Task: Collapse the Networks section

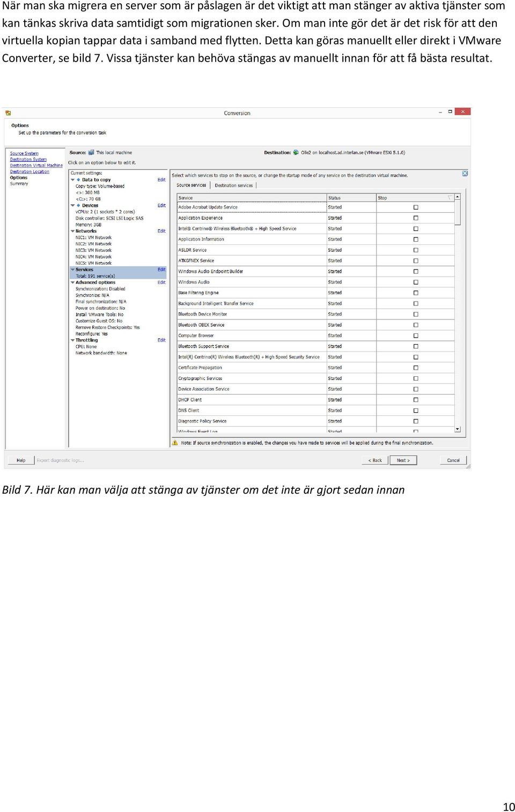Action: [x=73, y=231]
